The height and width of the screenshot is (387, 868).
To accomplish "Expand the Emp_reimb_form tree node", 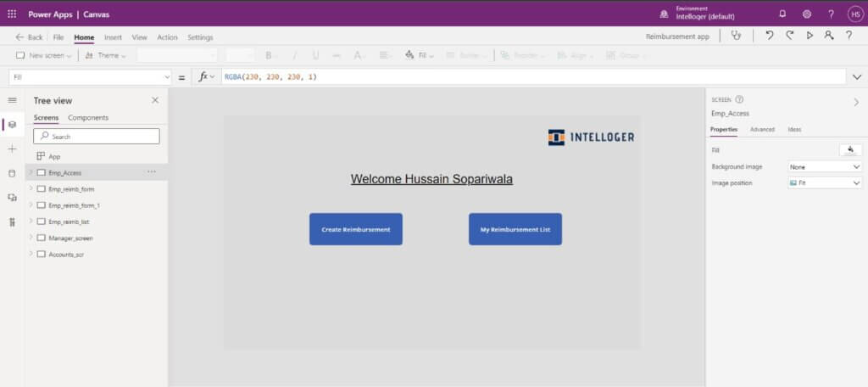I will tap(31, 188).
